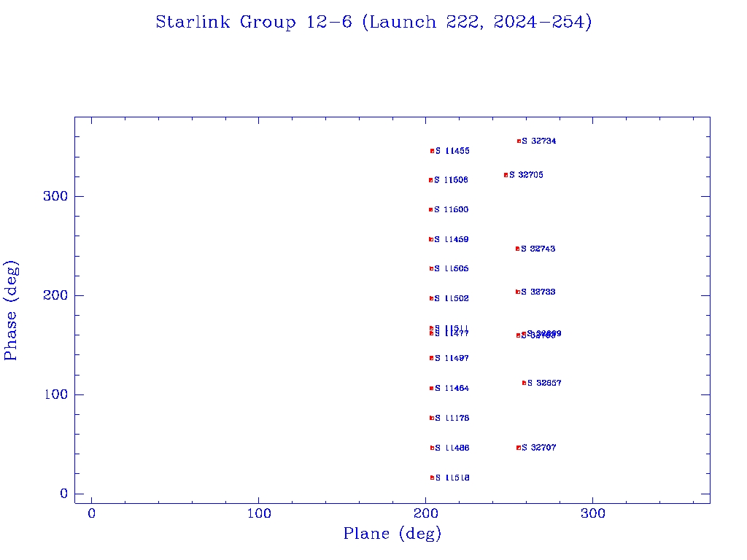Select the 'S 32743' satellite label
The width and height of the screenshot is (747, 560).
click(x=538, y=249)
